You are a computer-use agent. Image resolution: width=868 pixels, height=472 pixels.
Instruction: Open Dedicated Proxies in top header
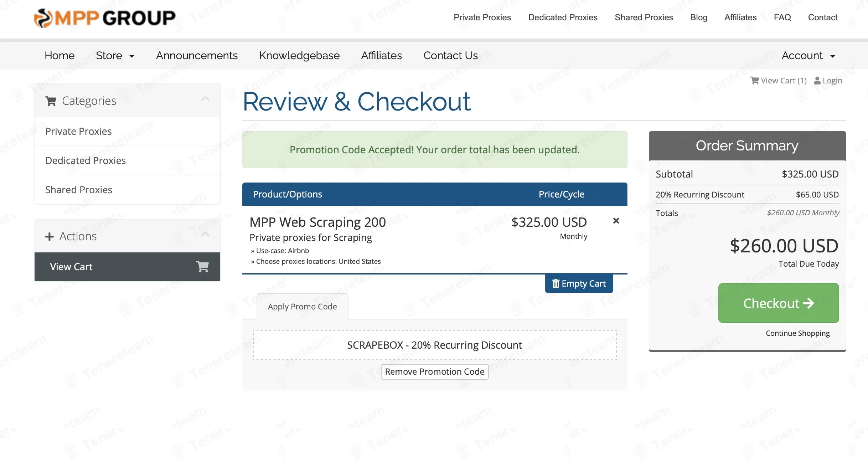coord(563,17)
